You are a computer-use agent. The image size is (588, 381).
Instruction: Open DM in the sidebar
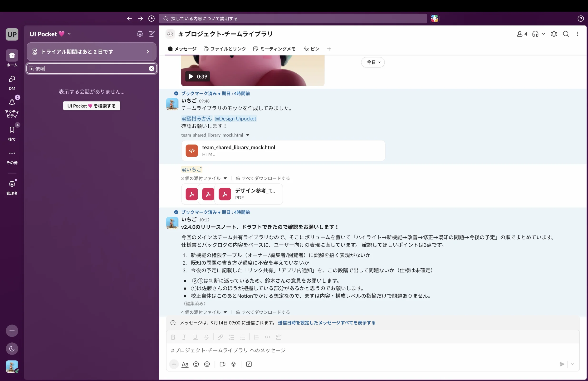pos(12,83)
